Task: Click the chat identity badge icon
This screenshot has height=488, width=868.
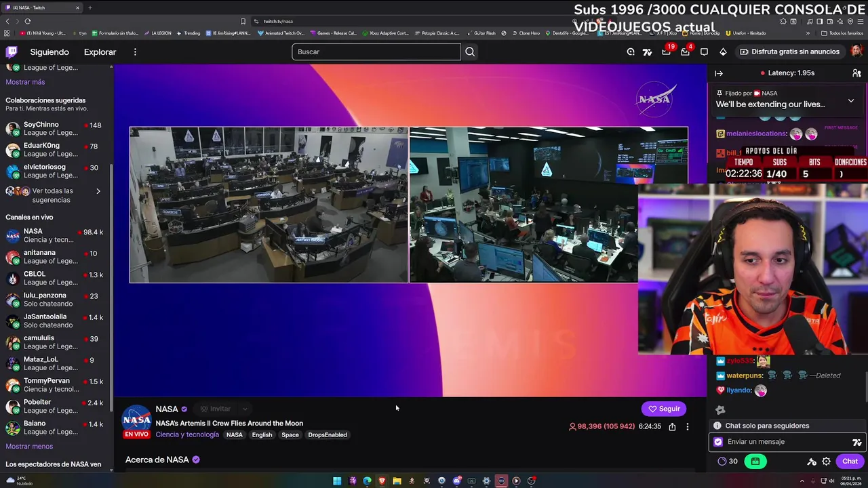Action: tap(718, 442)
